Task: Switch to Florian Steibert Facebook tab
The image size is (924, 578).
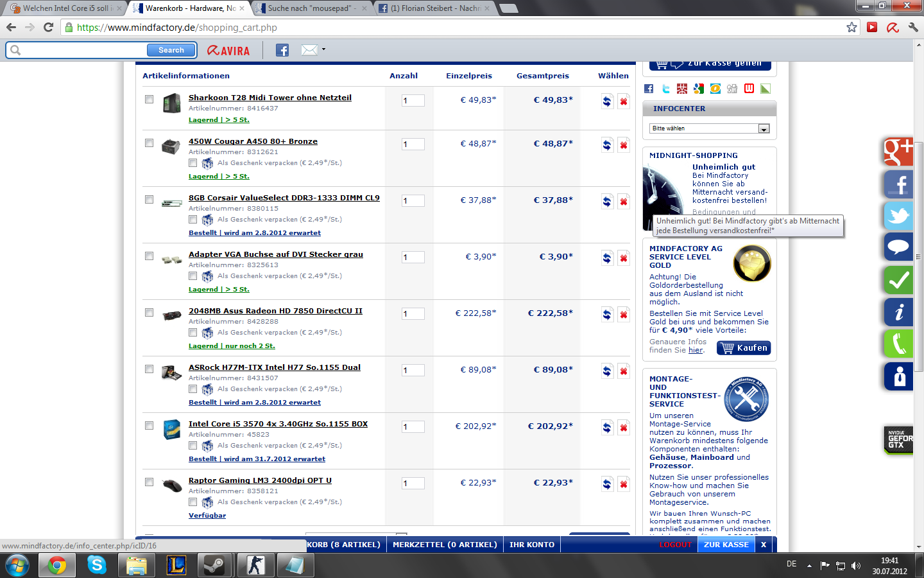Action: (434, 8)
